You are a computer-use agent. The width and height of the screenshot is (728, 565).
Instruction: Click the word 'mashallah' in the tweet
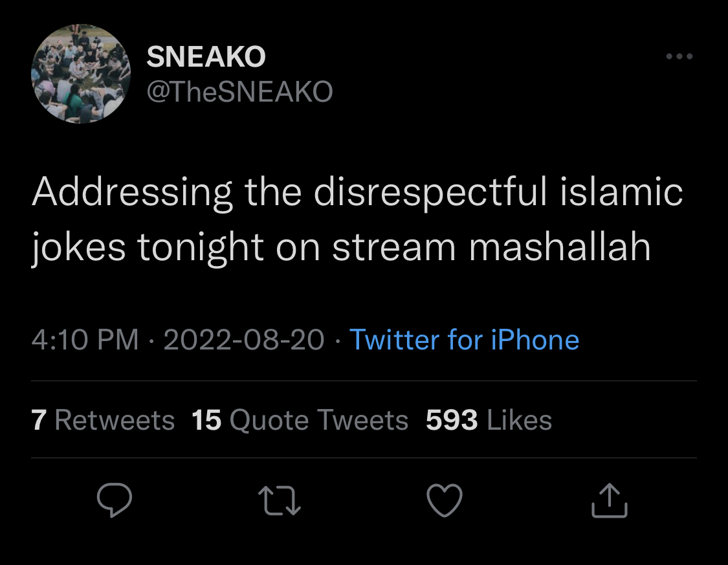pyautogui.click(x=560, y=246)
